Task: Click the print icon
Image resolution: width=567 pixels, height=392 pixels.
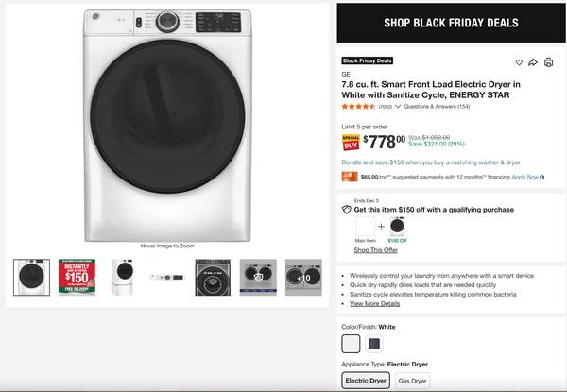Action: coord(548,62)
